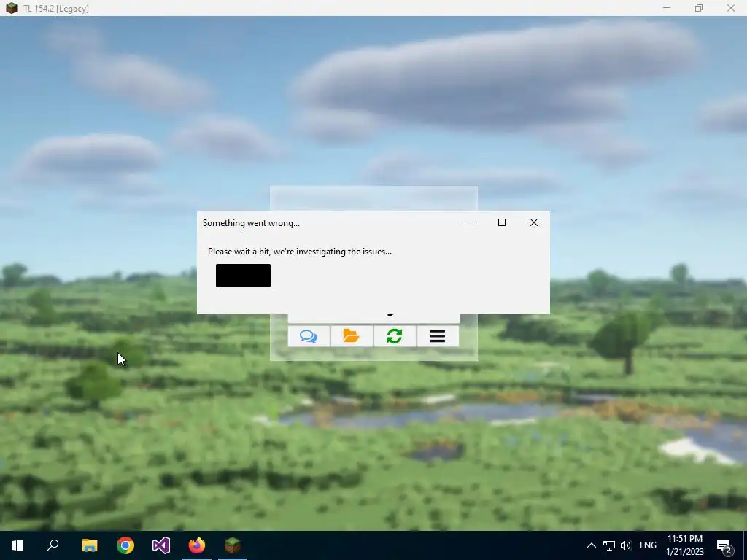Screen dimensions: 747x560
Task: Open the Windows Start menu
Action: (x=18, y=545)
